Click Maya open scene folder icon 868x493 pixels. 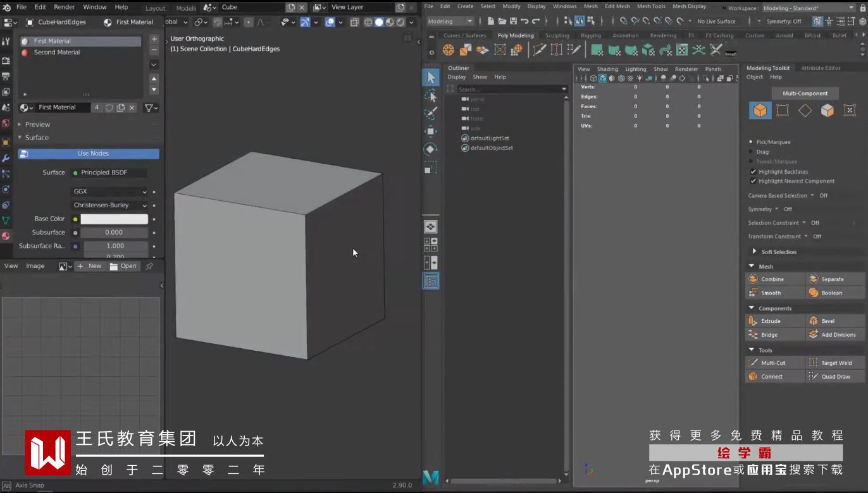[x=502, y=21]
